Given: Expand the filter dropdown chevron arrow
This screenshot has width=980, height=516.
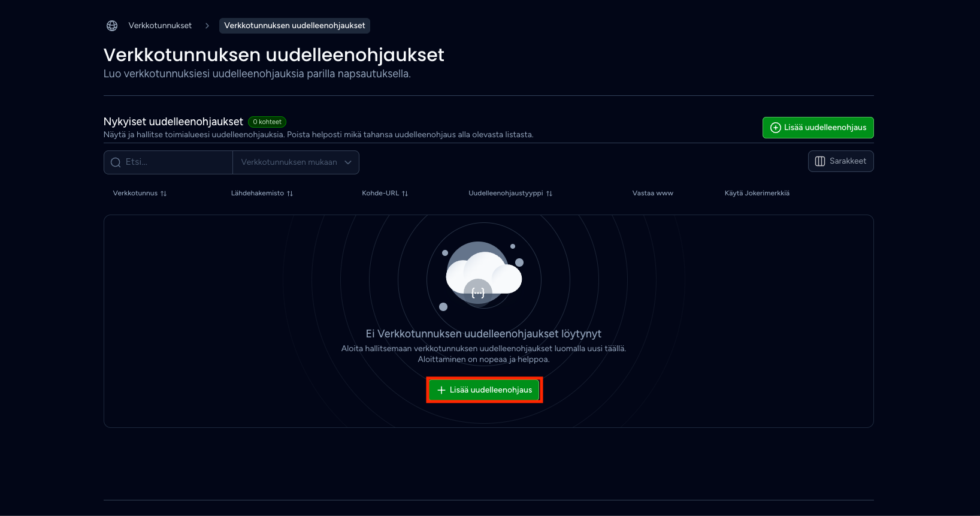Looking at the screenshot, I should (348, 162).
